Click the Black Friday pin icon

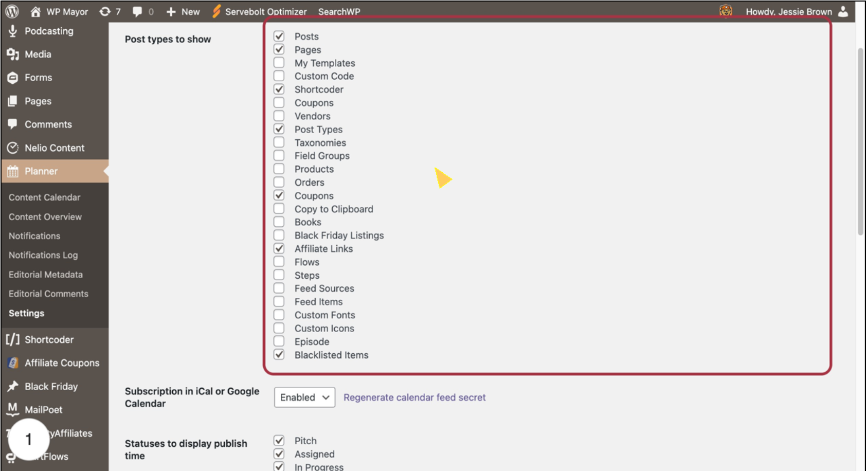(x=13, y=386)
